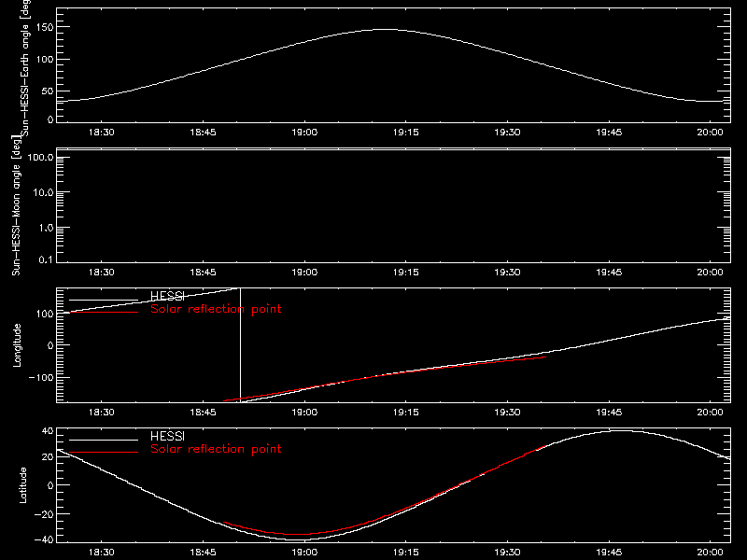Click '19:30' time label under Moon angle plot
Viewport: 747px width, 560px height.
(x=507, y=273)
